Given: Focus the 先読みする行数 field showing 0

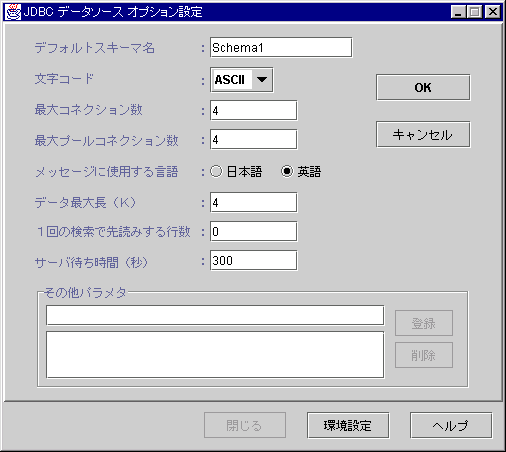Looking at the screenshot, I should click(254, 231).
